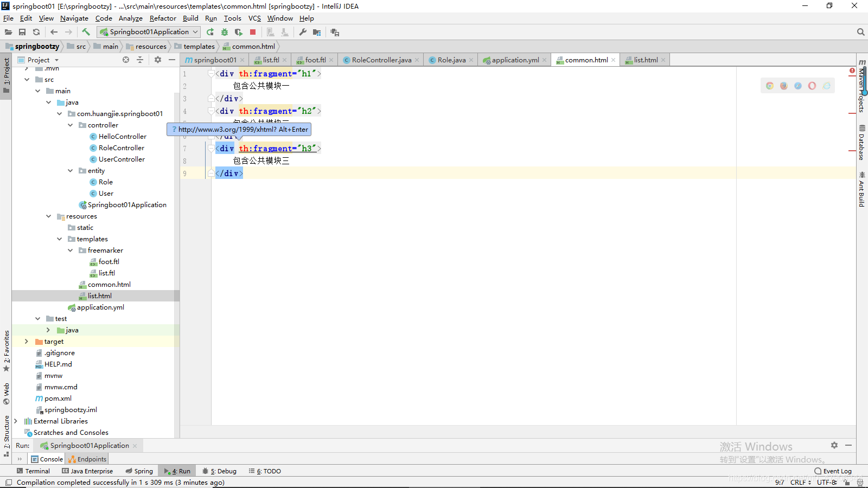This screenshot has height=488, width=868.
Task: Run with coverage icon in toolbar
Action: coord(239,32)
